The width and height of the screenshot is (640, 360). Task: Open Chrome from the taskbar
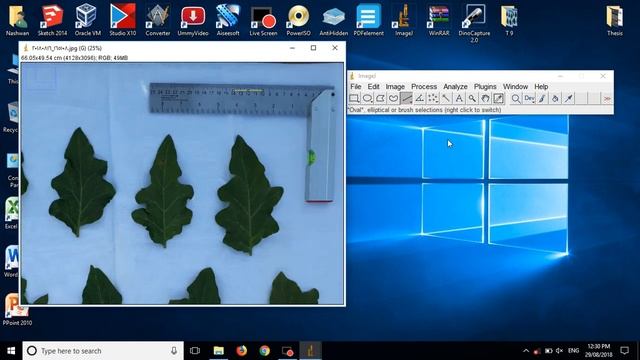[264, 351]
